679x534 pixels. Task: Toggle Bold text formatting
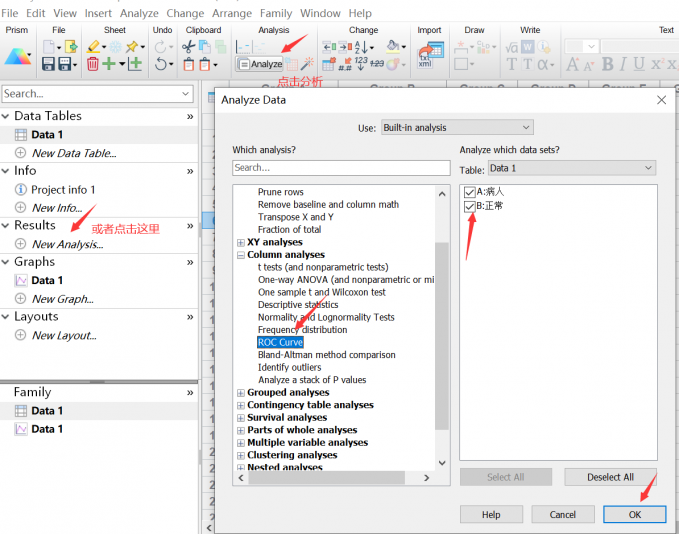point(608,64)
